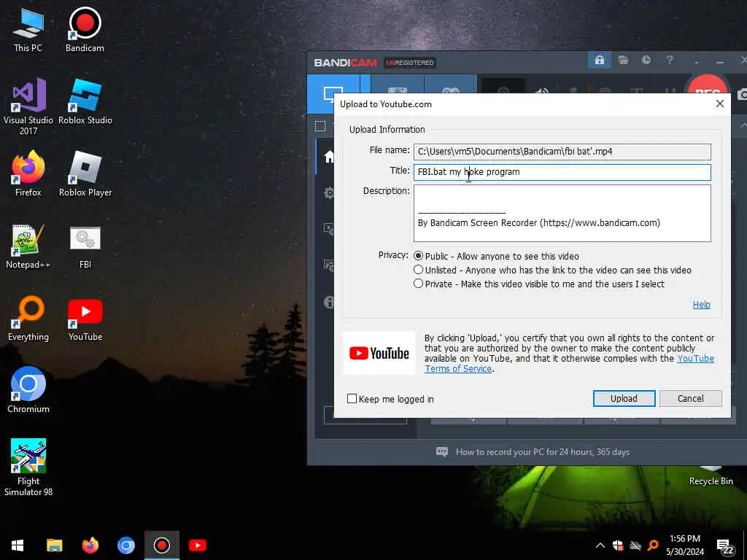Open Chromium from the taskbar
Viewport: 747px width, 560px height.
pos(125,545)
